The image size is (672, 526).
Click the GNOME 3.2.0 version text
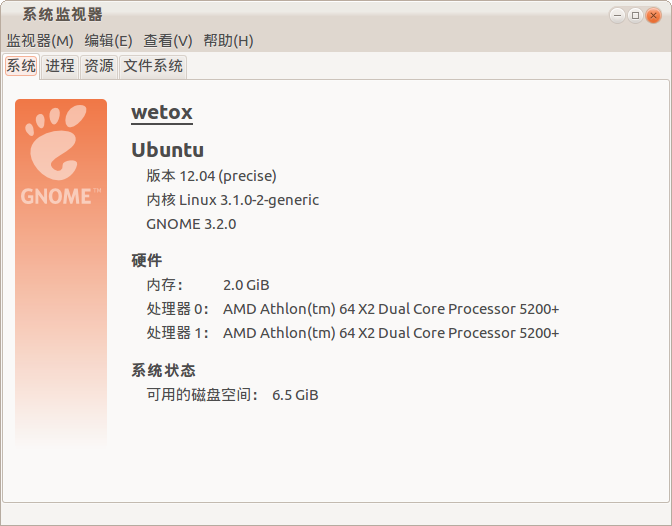click(191, 224)
